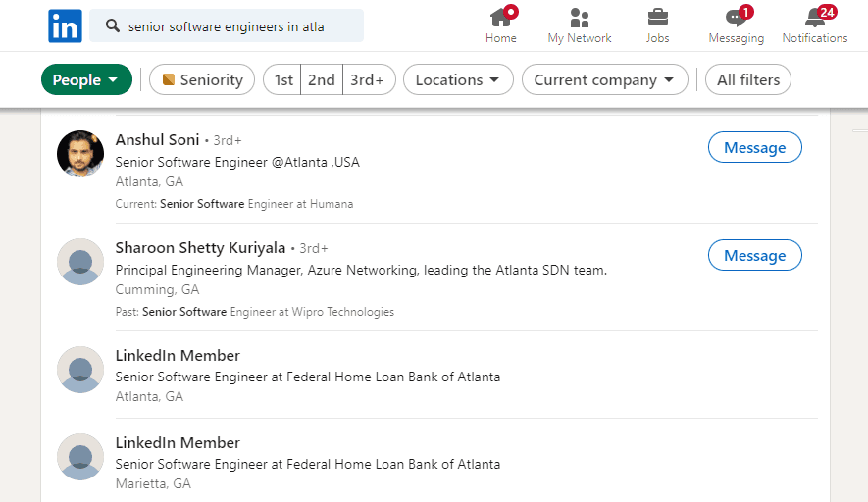The width and height of the screenshot is (868, 502).
Task: Open Anshul Soni's profile name
Action: pyautogui.click(x=157, y=140)
